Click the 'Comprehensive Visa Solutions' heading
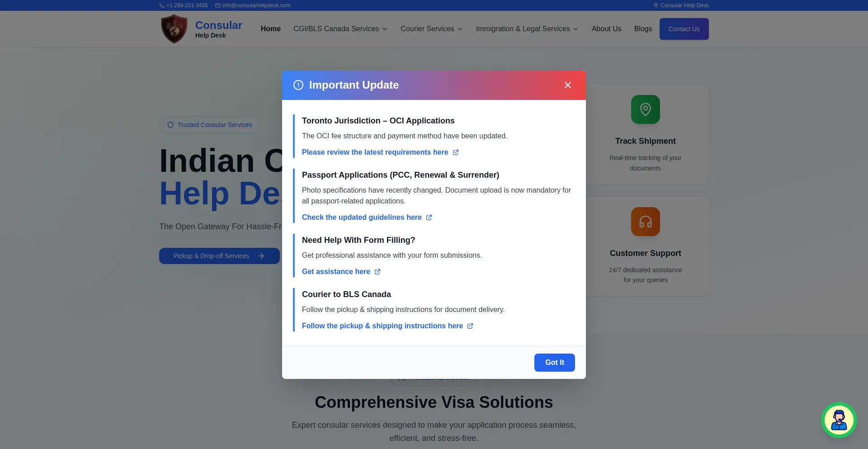 [x=434, y=402]
